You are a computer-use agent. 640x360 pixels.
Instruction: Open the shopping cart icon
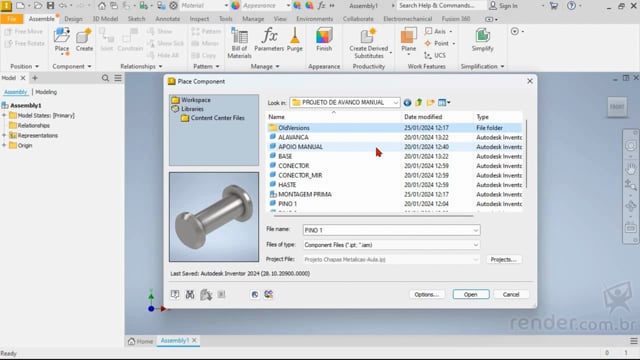point(554,6)
